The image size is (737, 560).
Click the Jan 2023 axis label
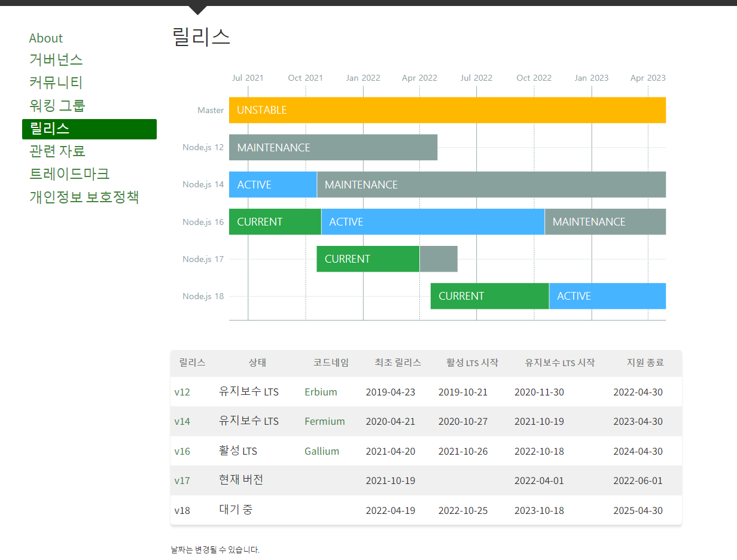click(x=592, y=78)
